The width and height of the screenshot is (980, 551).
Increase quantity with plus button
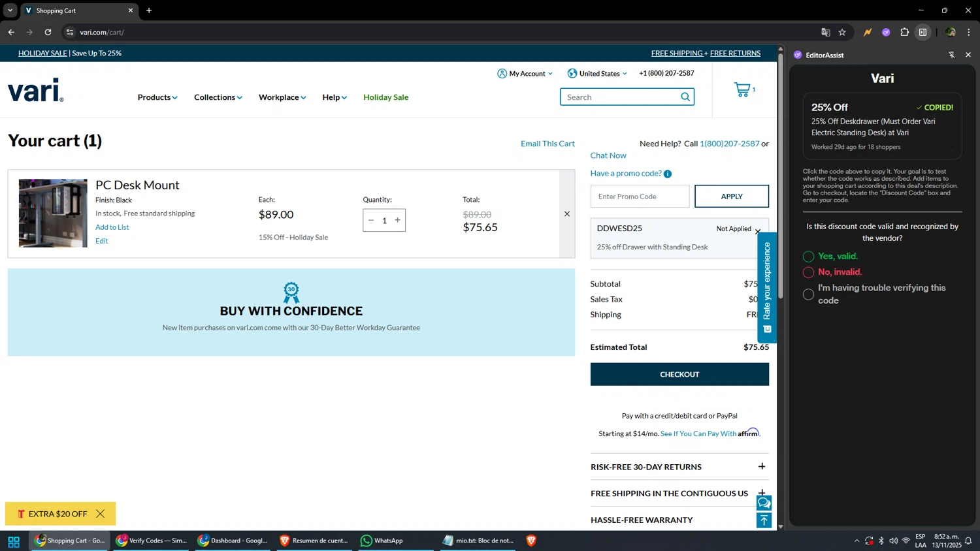point(397,221)
